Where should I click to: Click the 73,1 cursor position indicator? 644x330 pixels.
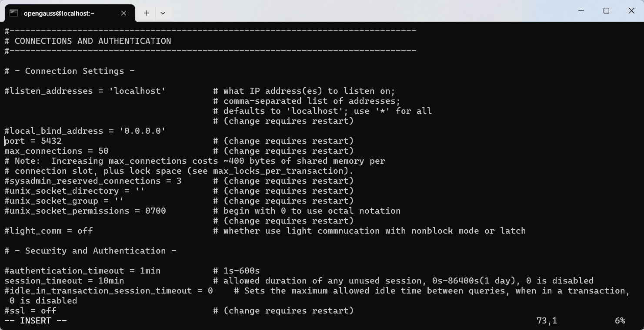click(x=547, y=320)
